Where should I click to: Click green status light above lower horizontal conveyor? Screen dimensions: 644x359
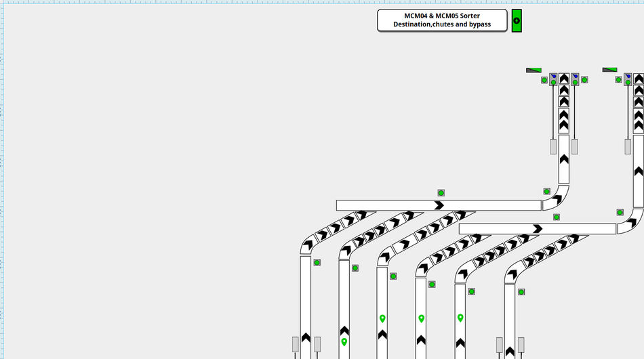pyautogui.click(x=557, y=217)
